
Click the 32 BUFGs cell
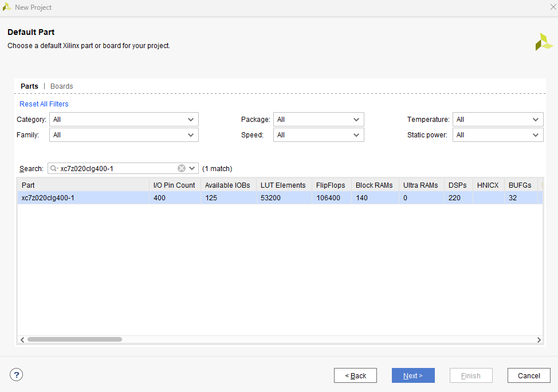pos(521,198)
